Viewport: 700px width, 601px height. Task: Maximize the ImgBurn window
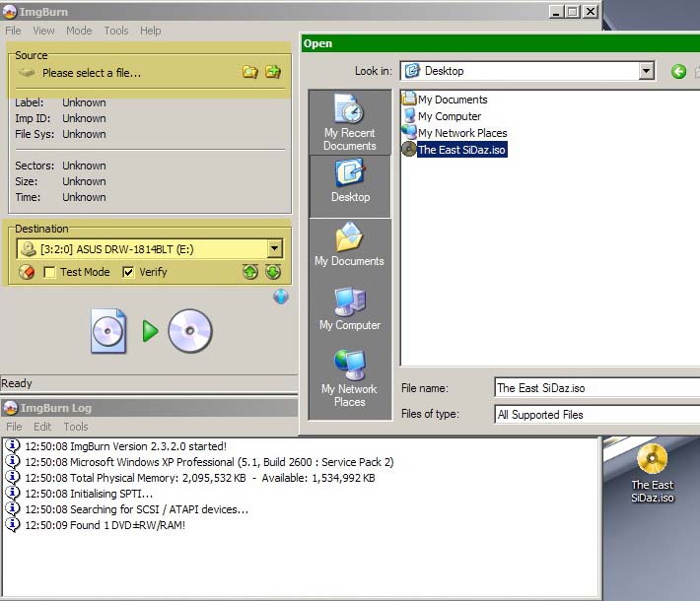click(572, 12)
